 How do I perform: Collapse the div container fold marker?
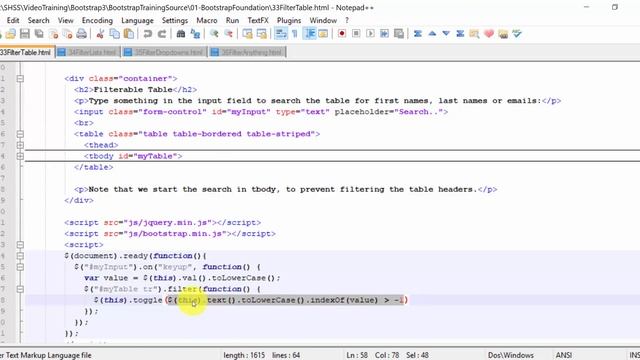[x=20, y=78]
